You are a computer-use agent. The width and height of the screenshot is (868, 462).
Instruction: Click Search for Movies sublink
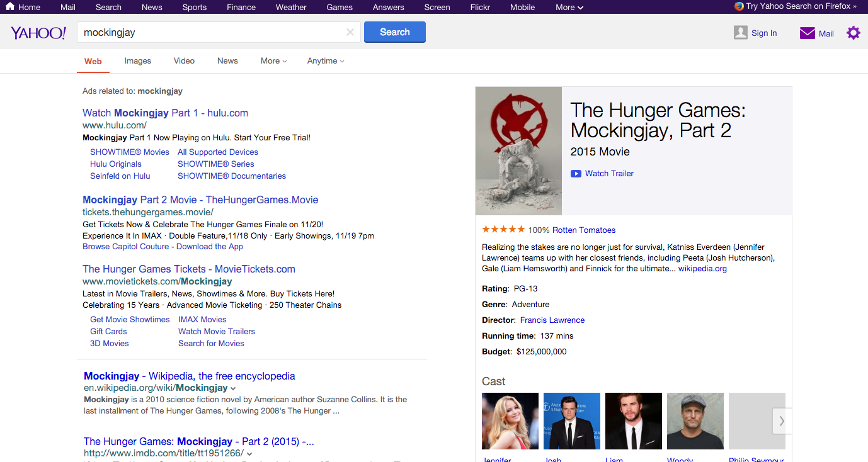click(x=211, y=344)
